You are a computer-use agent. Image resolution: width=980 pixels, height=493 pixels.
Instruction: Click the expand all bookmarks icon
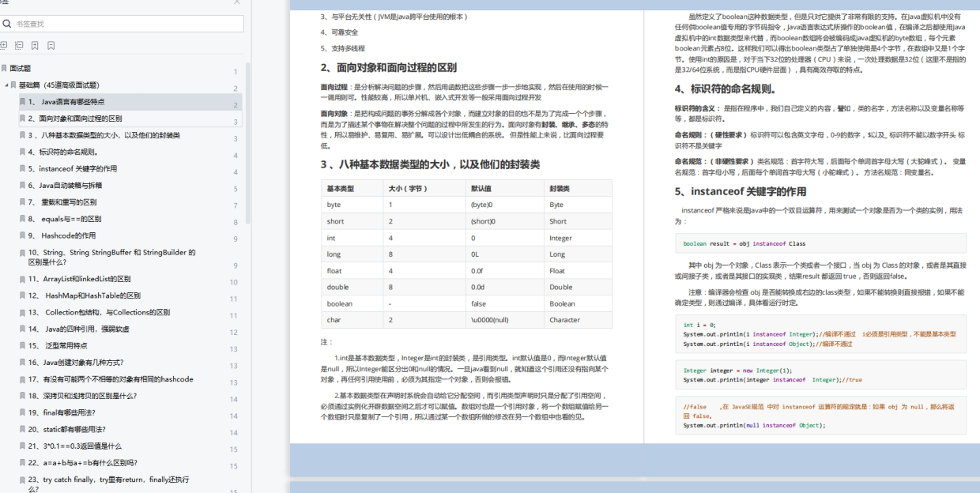pos(4,46)
